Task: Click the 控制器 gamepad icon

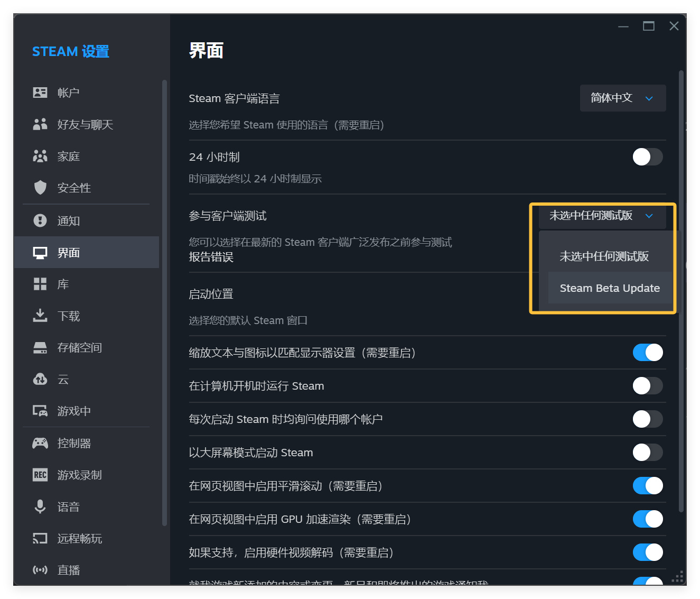Action: tap(40, 443)
